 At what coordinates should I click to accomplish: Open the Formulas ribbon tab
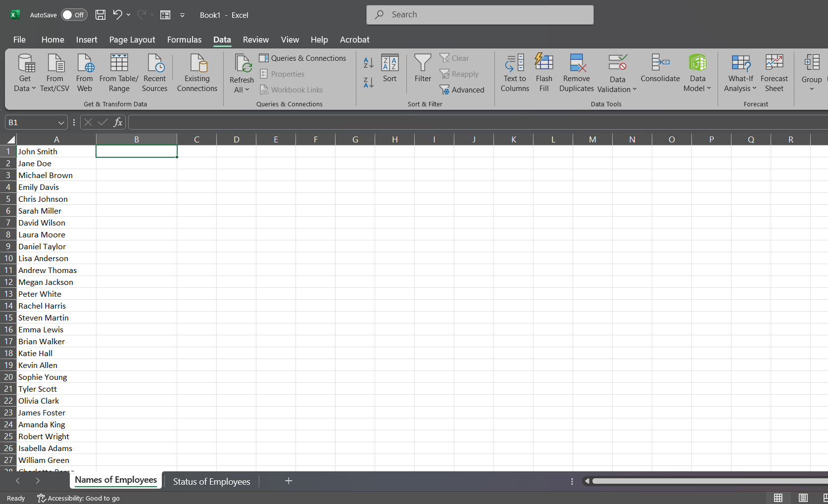point(184,40)
